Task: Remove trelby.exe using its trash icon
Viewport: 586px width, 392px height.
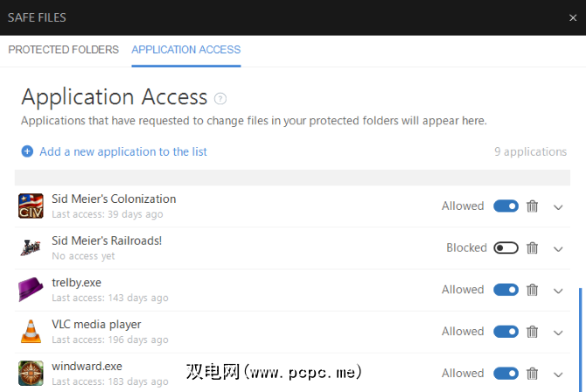Action: tap(532, 290)
